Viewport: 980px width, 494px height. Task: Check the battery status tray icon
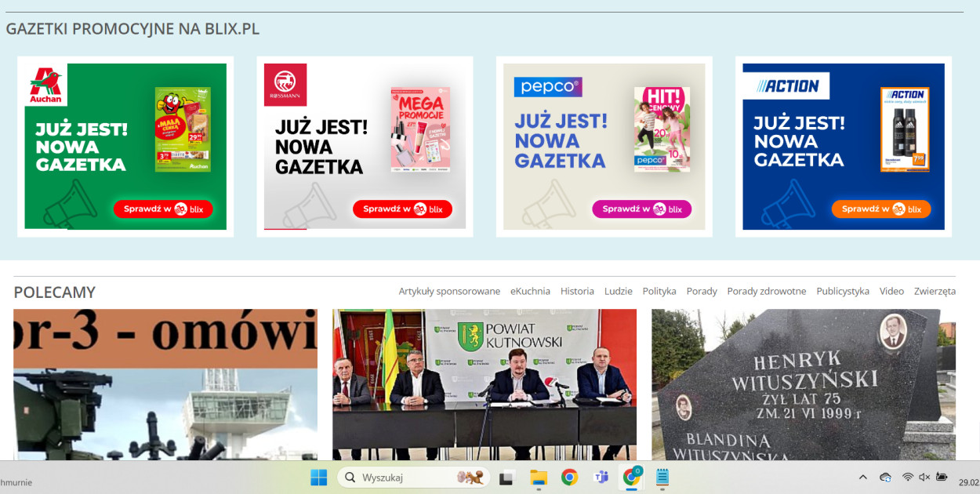click(x=942, y=478)
